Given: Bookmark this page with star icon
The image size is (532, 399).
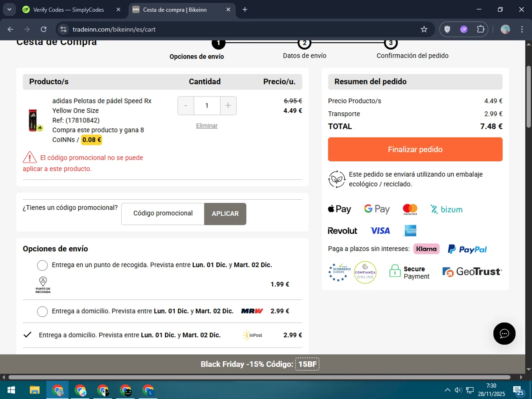Looking at the screenshot, I should (x=424, y=29).
